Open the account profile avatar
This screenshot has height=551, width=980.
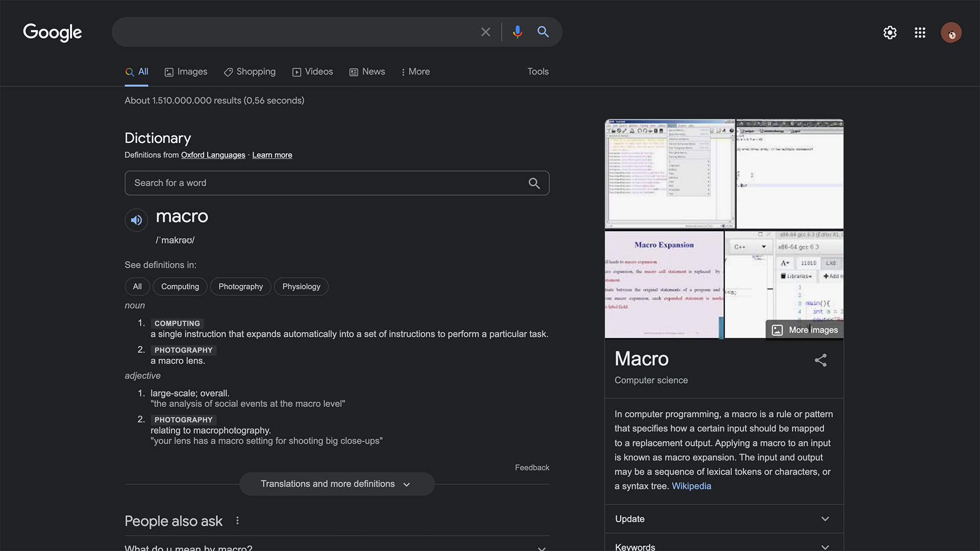click(951, 33)
